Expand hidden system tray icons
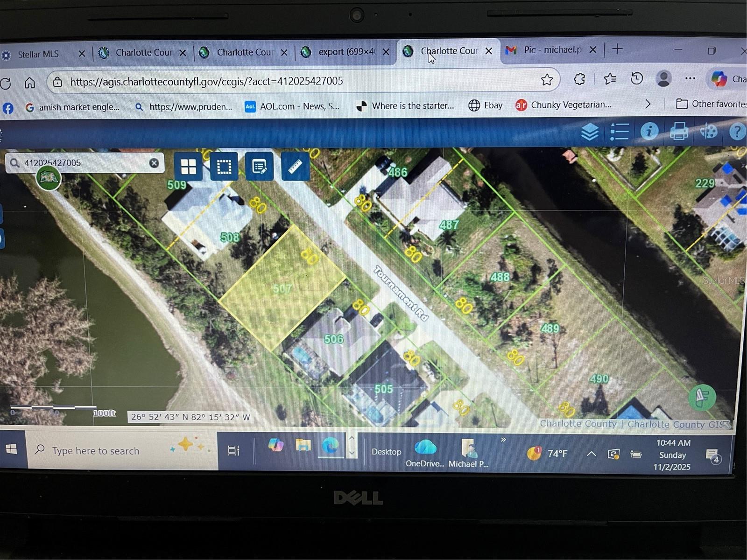747x560 pixels. (591, 454)
